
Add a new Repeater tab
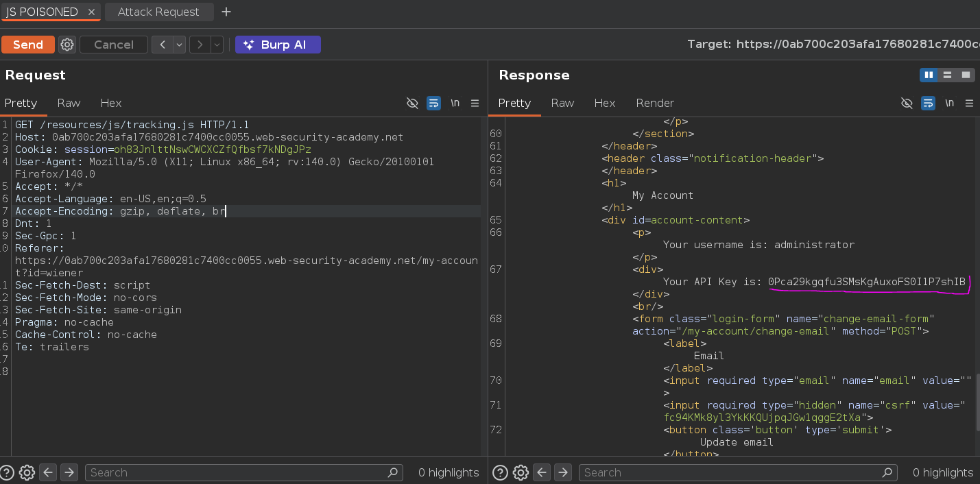(226, 12)
